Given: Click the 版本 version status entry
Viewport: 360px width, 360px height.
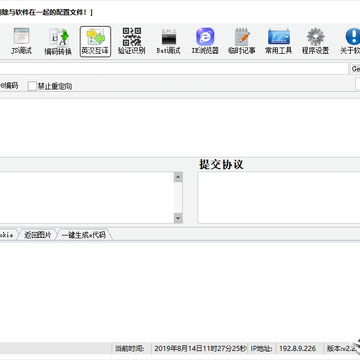Looking at the screenshot, I should 340,349.
